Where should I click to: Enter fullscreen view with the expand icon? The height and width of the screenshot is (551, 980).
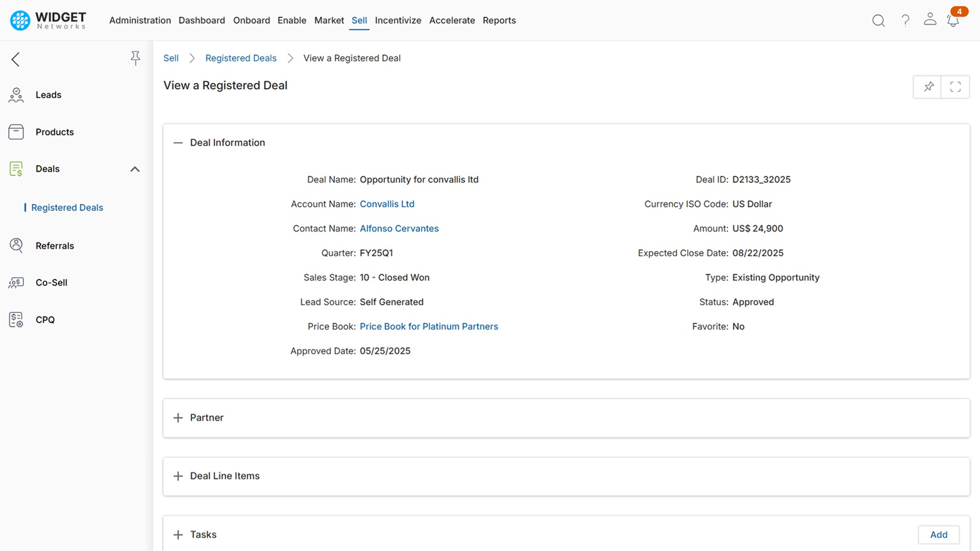pos(955,87)
